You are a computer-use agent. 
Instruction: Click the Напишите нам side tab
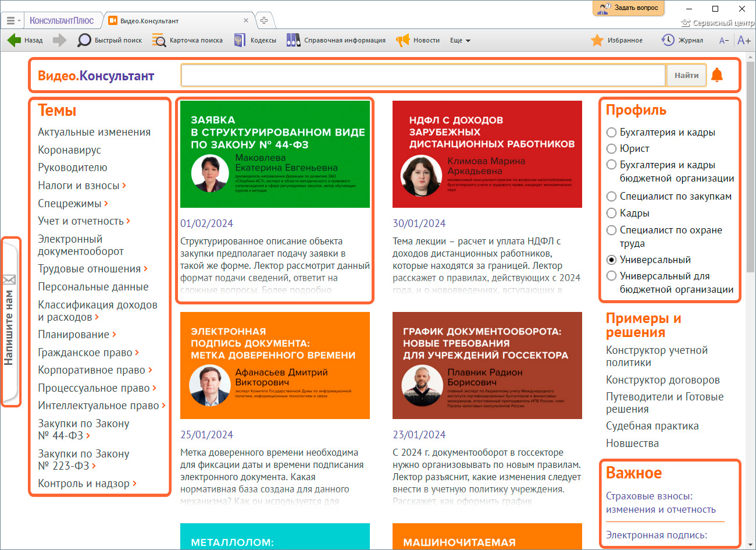point(9,322)
